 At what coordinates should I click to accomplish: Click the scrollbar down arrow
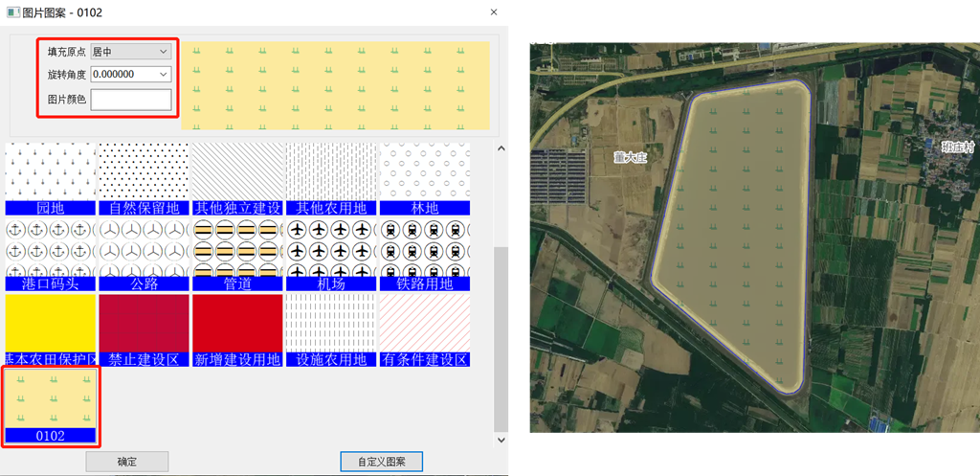[x=501, y=440]
